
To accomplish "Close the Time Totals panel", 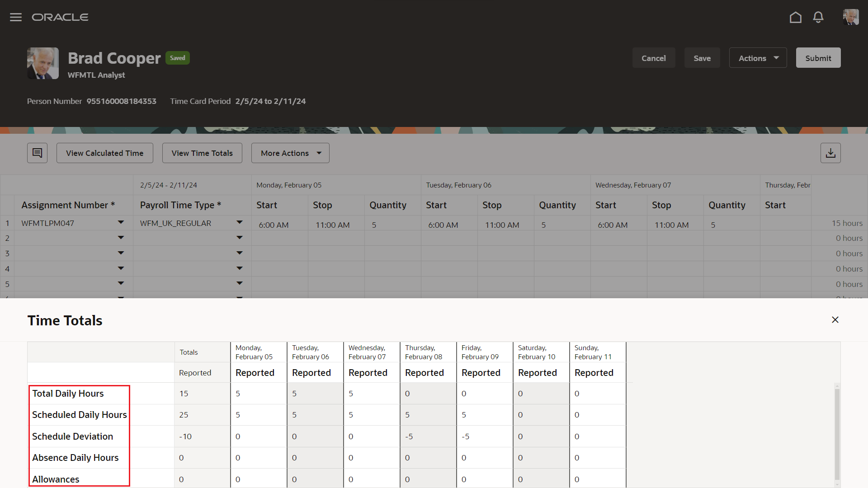I will [835, 320].
